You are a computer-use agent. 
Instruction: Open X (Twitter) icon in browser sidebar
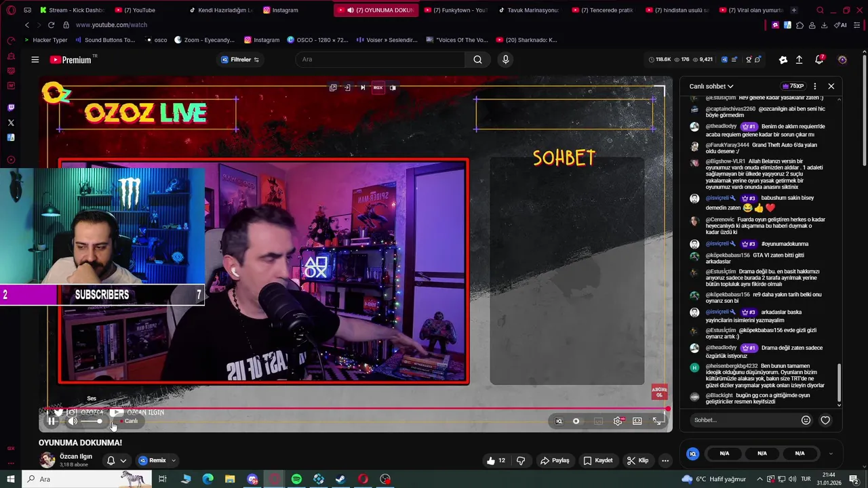click(10, 123)
